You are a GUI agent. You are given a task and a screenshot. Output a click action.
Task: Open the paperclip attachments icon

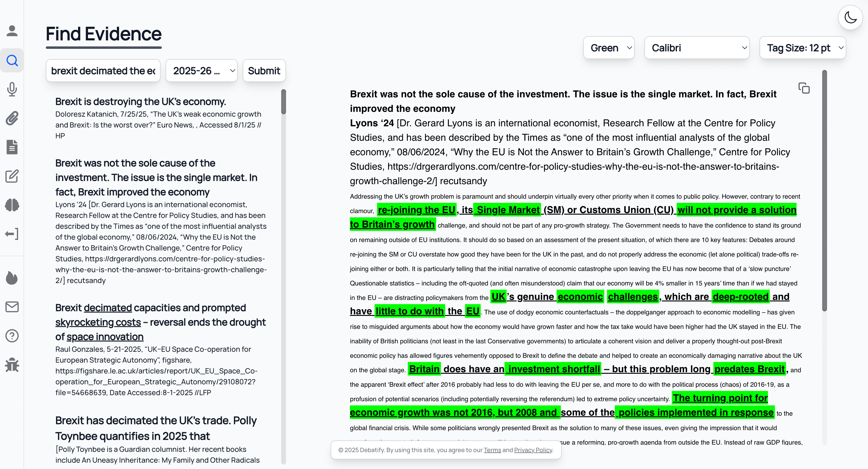pos(12,118)
